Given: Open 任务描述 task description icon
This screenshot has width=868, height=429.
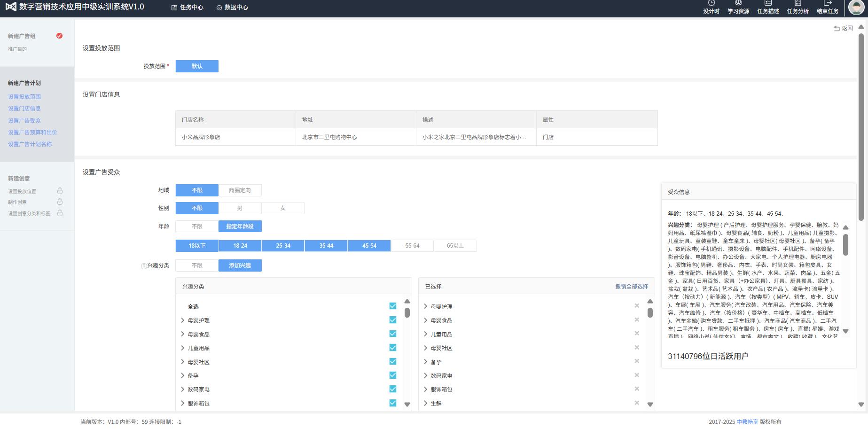Looking at the screenshot, I should coord(768,3).
